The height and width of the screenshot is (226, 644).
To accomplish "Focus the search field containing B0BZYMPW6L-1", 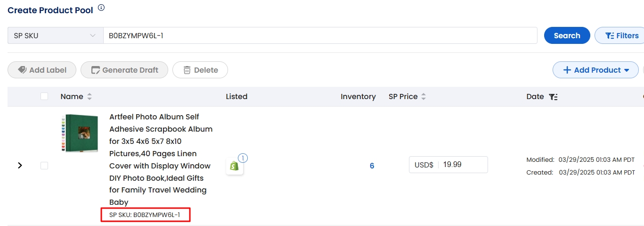I will pyautogui.click(x=320, y=35).
